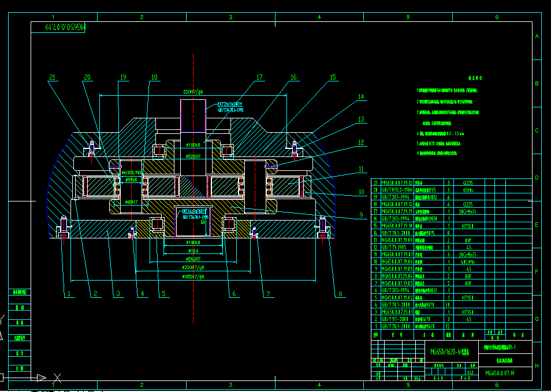
Task: Click the upper shaft GB/T3478.1-1995 spline note
Action: pos(231,110)
